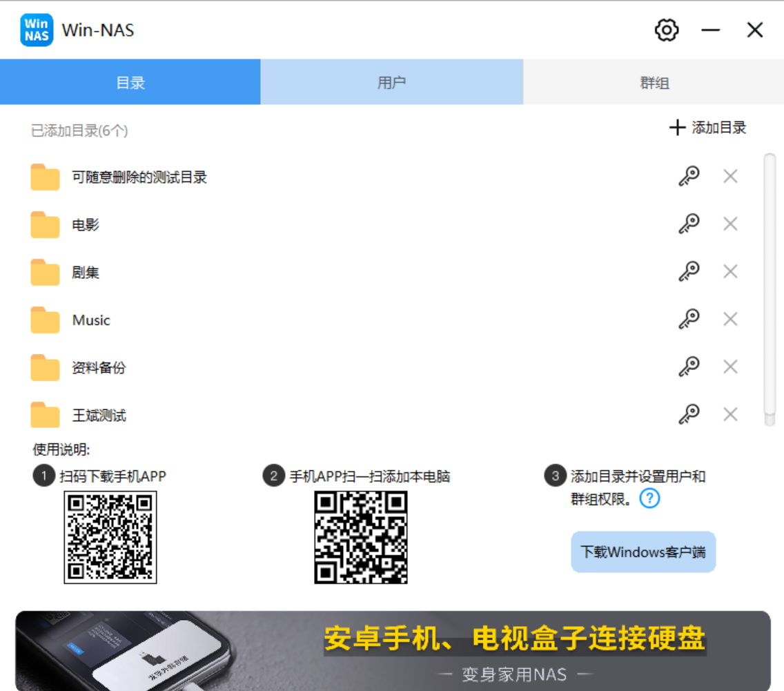Select the 电影 entry name

pos(86,224)
